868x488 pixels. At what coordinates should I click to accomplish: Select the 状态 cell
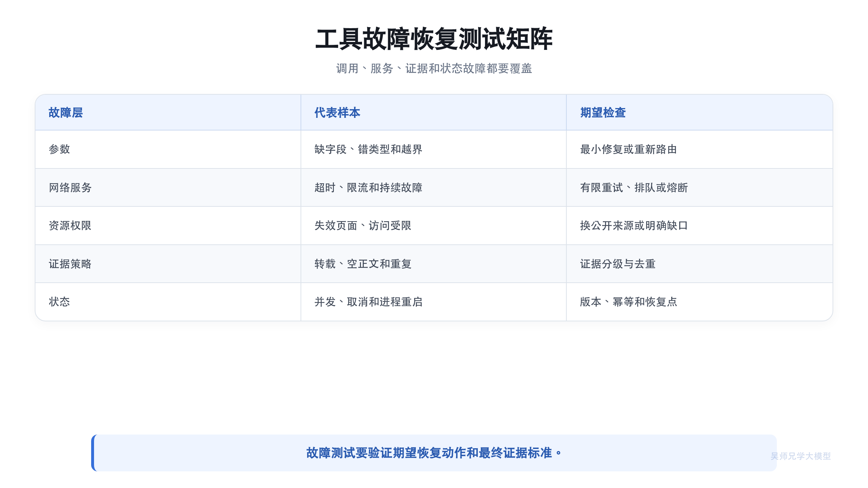[168, 302]
